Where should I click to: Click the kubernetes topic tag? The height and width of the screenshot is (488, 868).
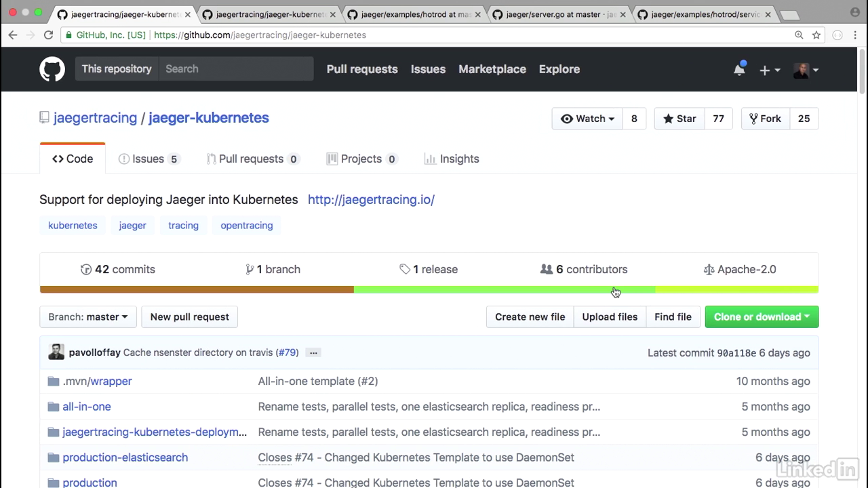[73, 225]
